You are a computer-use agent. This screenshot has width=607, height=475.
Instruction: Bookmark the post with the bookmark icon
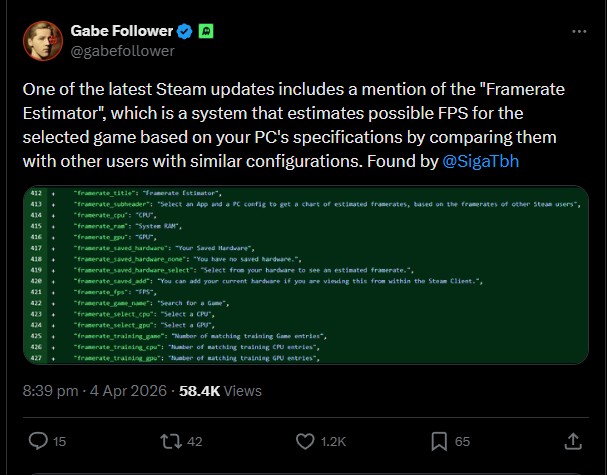point(438,440)
